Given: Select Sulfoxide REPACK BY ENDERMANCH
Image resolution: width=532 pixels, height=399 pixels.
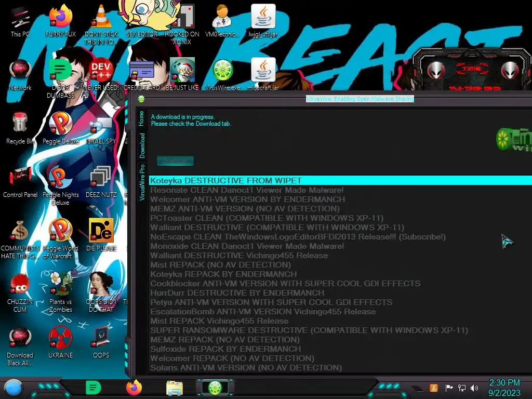Looking at the screenshot, I should tap(340, 349).
